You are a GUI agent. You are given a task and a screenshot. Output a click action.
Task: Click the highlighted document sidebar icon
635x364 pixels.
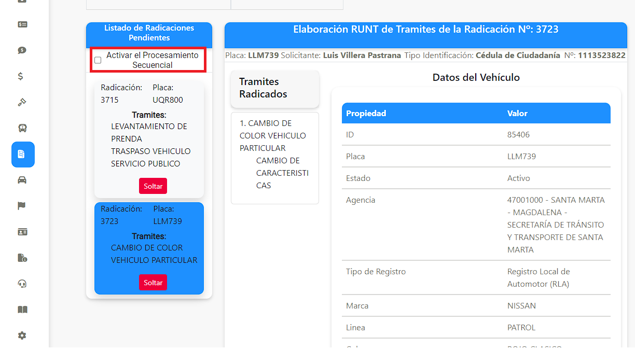(23, 155)
